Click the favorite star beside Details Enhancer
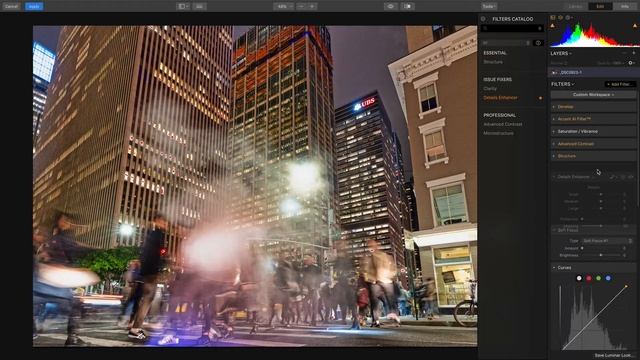 point(540,98)
